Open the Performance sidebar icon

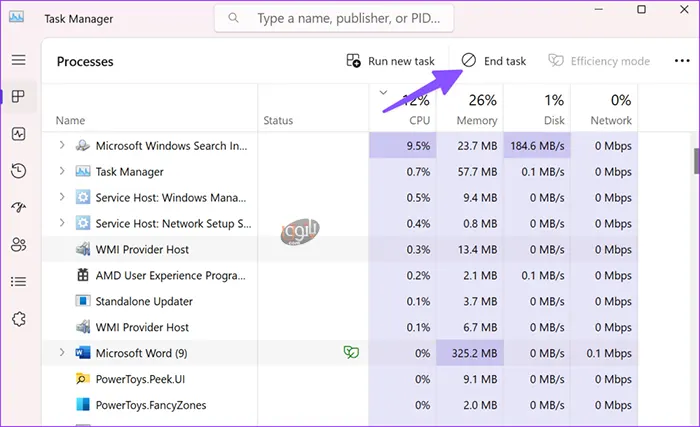pyautogui.click(x=18, y=134)
